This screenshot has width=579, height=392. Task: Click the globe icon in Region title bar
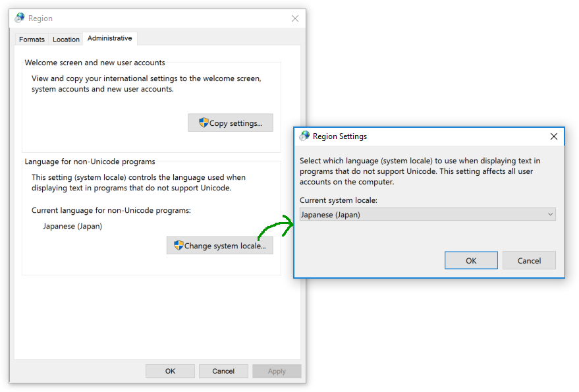pos(20,18)
